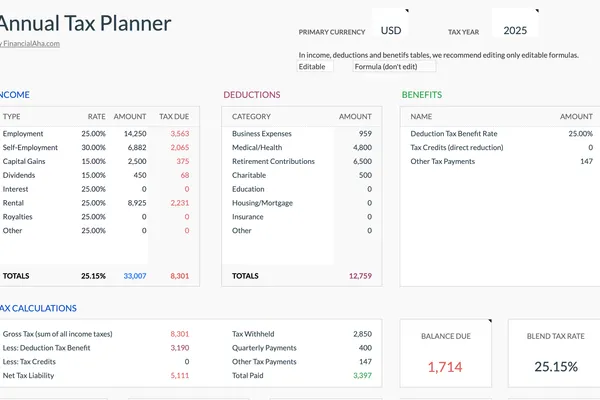Select the Capital Gains amount 2,500
Viewport: 600px width, 400px height.
137,161
